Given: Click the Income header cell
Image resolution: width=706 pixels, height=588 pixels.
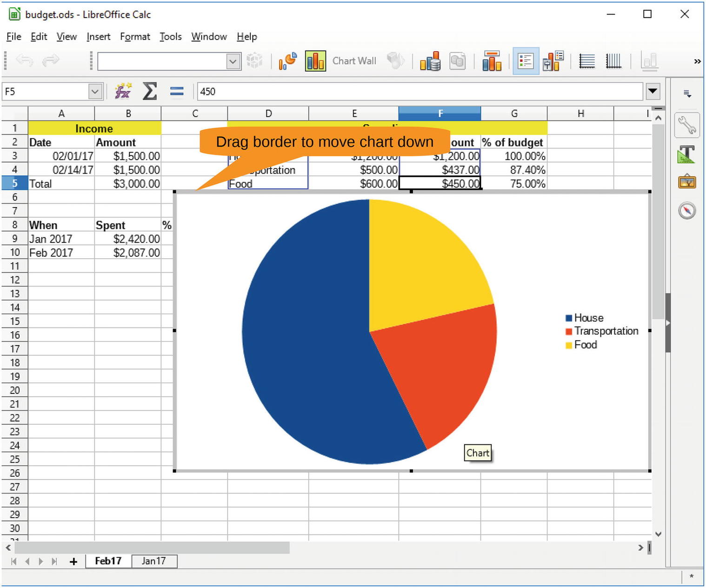Looking at the screenshot, I should click(x=94, y=128).
